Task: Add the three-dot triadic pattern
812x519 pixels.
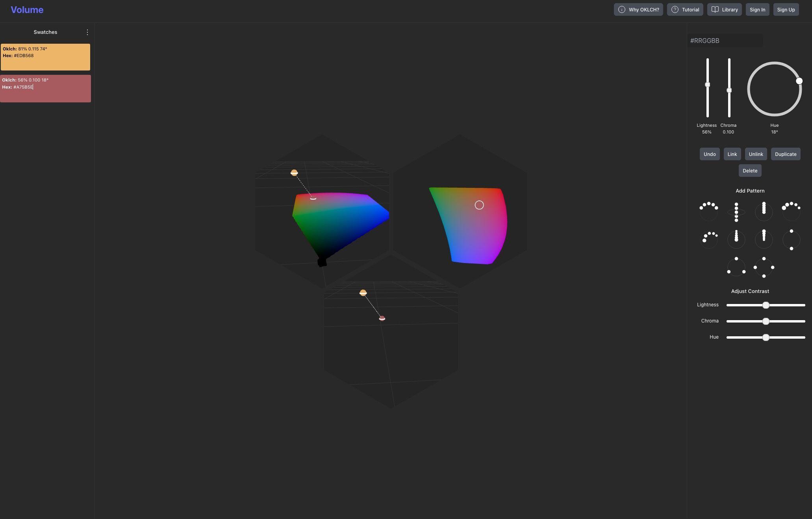Action: pyautogui.click(x=736, y=267)
